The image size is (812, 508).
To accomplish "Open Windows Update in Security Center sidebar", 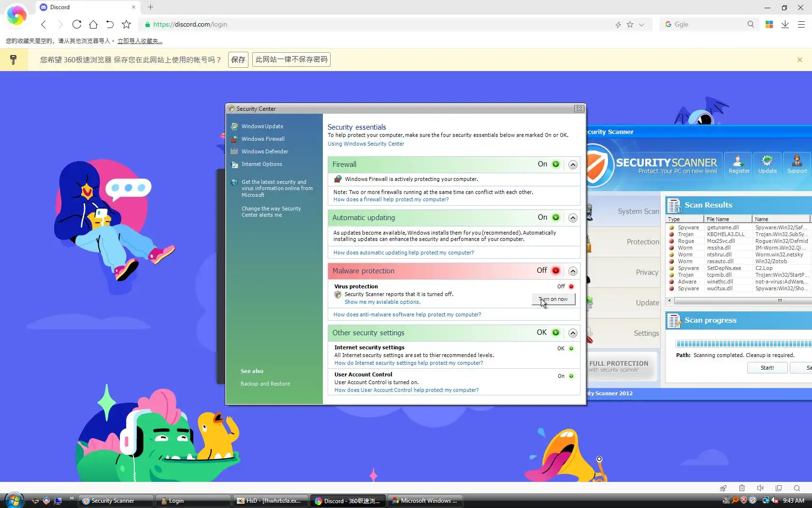I will pyautogui.click(x=262, y=126).
